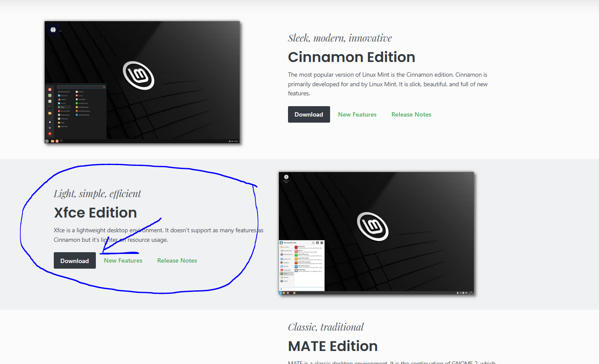Viewport: 599px width, 364px height.
Task: Click the "Light, simple, efficient" tagline
Action: [98, 193]
